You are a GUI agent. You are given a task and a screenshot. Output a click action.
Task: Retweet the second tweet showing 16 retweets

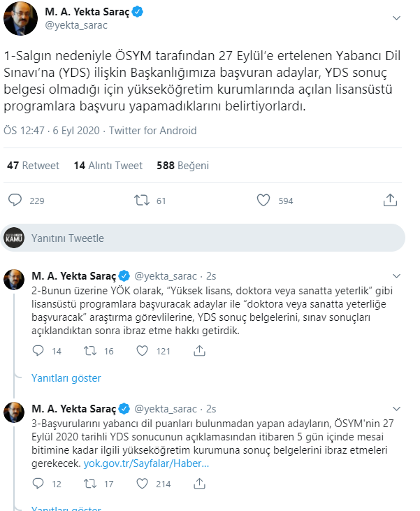90,351
